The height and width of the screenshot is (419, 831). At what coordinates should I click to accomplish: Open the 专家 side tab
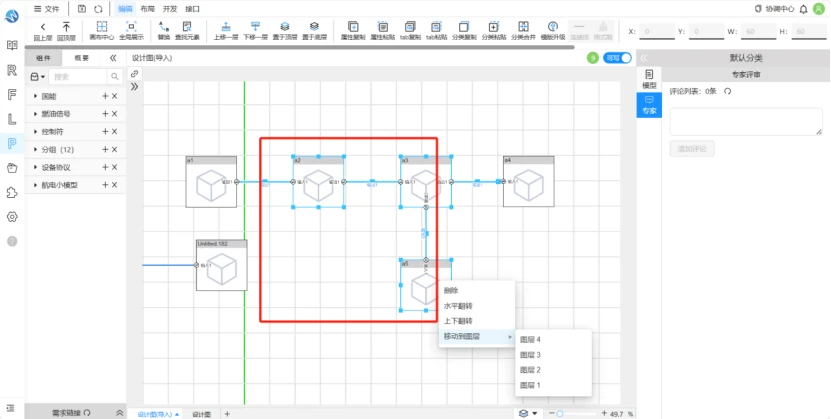pos(649,105)
